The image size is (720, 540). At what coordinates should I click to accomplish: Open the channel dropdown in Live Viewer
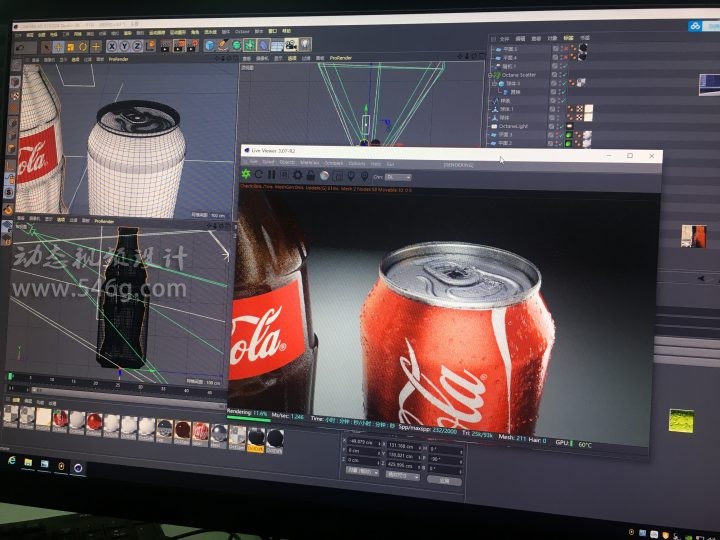tap(397, 177)
